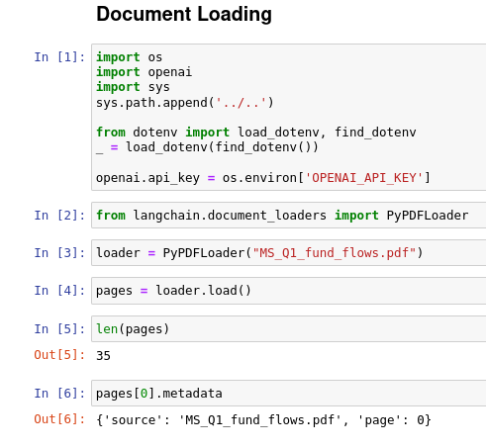Click the 'import openai' line
Viewport: 486px width, 448px height.
click(x=144, y=72)
